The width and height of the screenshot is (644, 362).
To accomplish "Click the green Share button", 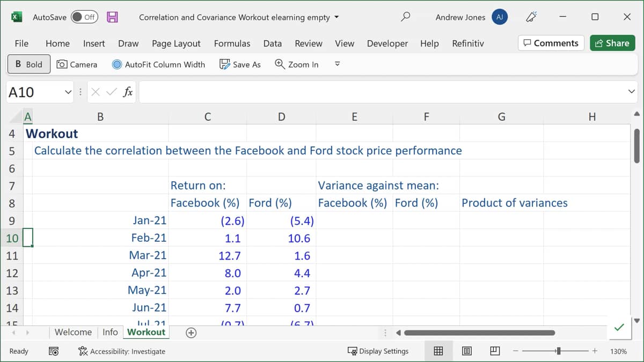I will 612,43.
